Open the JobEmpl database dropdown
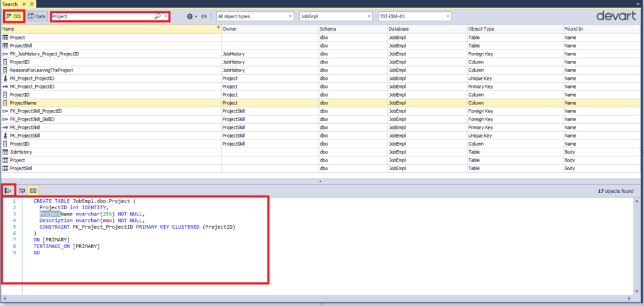Image resolution: width=644 pixels, height=306 pixels. click(336, 16)
